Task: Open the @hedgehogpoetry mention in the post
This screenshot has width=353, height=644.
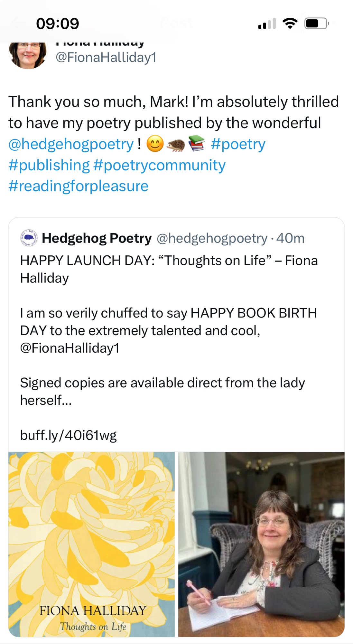Action: coord(71,144)
